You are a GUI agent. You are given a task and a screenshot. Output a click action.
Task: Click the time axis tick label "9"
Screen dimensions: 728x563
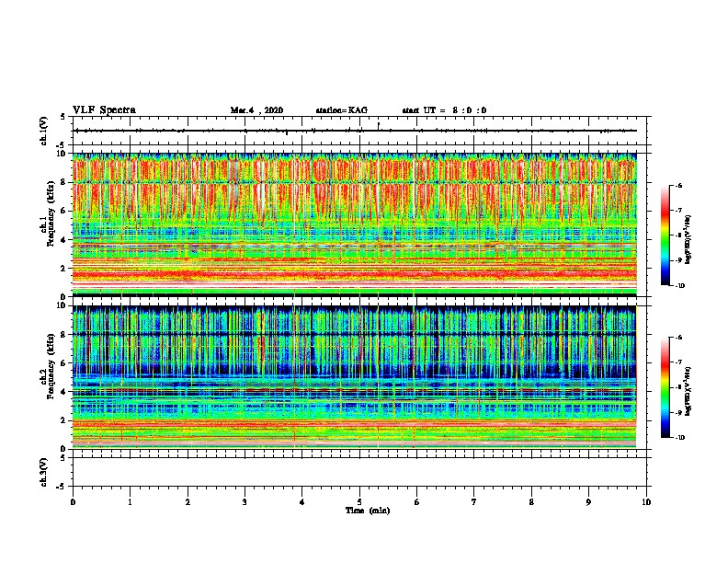tap(588, 501)
